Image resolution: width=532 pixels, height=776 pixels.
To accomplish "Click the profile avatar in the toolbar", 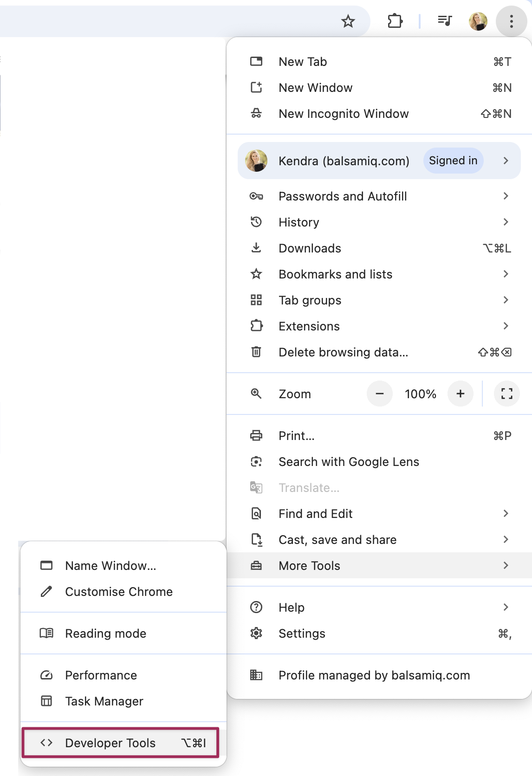I will [x=478, y=21].
